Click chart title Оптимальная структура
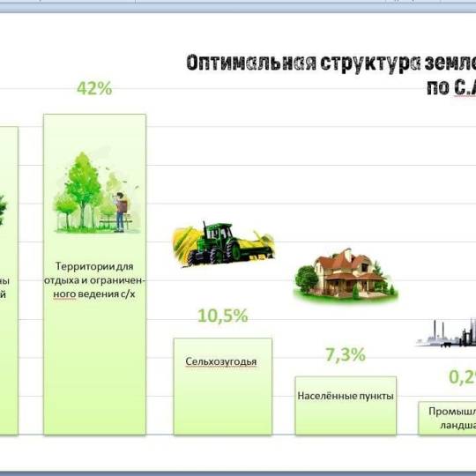The height and width of the screenshot is (476, 476). [331, 75]
